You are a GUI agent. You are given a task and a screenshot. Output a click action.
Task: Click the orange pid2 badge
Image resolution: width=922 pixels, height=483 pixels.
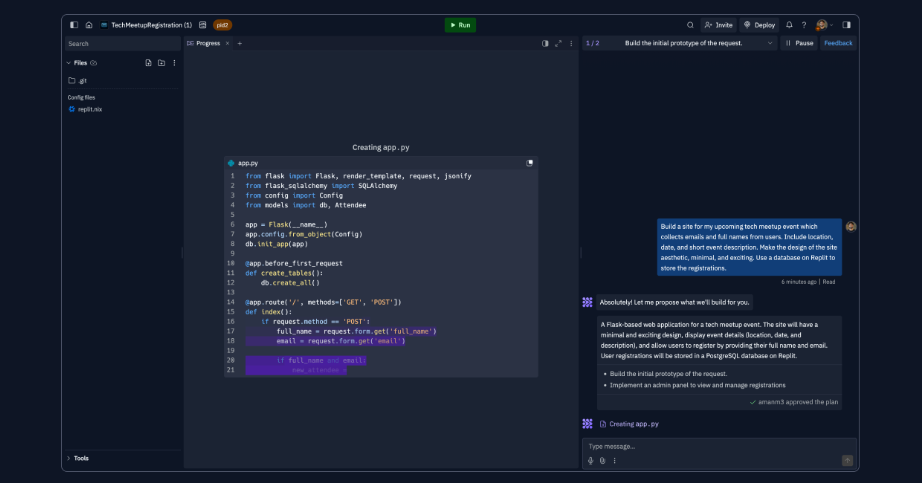(222, 25)
